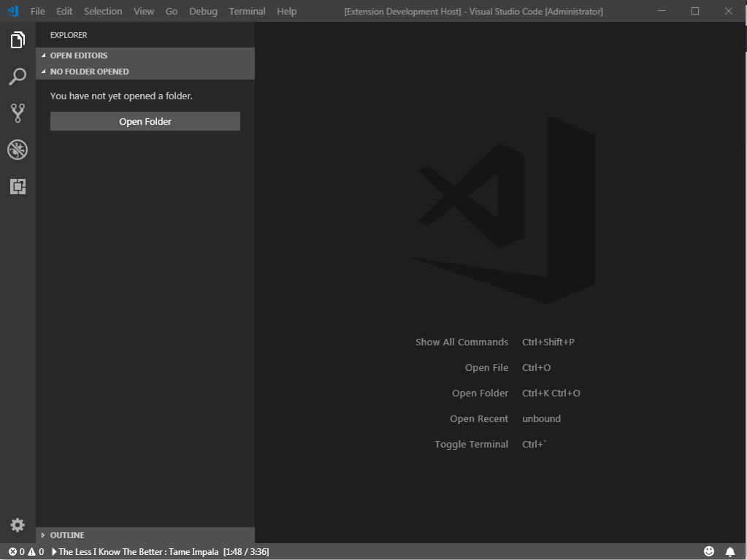Open the Debug menu

(204, 11)
